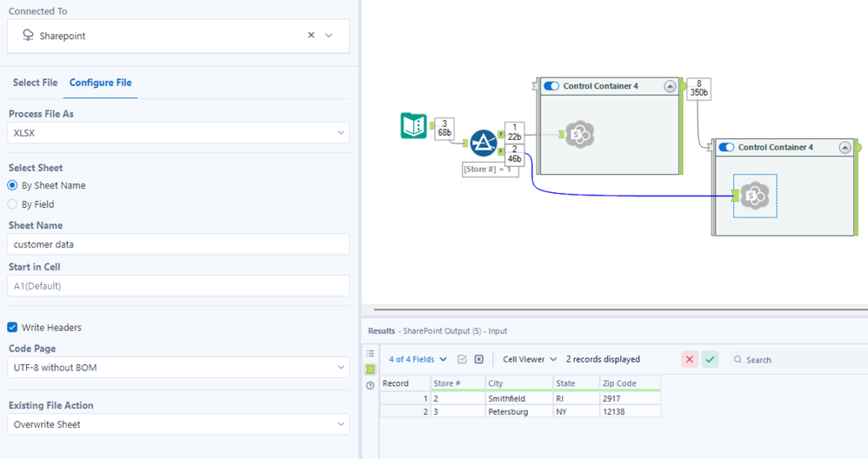
Task: Toggle the first Control Container 4 switch
Action: coord(551,86)
